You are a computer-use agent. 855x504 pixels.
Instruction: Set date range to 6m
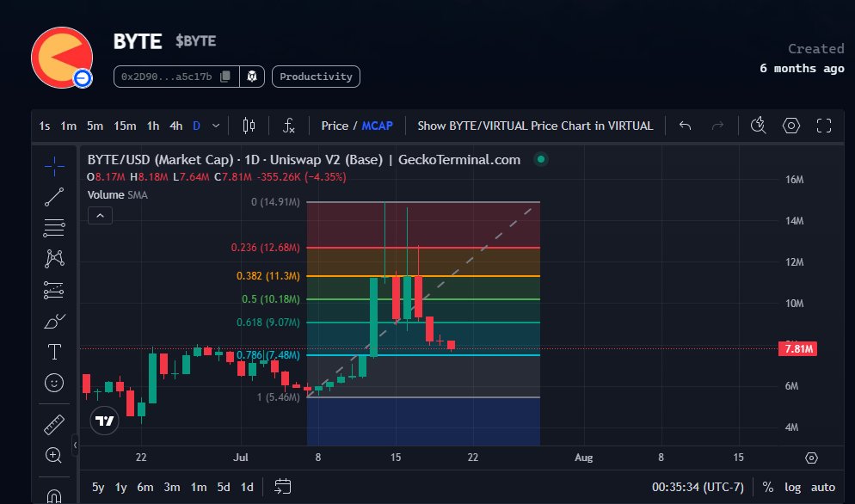145,487
